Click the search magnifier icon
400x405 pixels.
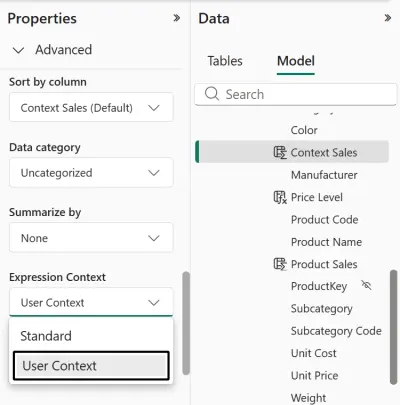pyautogui.click(x=212, y=94)
